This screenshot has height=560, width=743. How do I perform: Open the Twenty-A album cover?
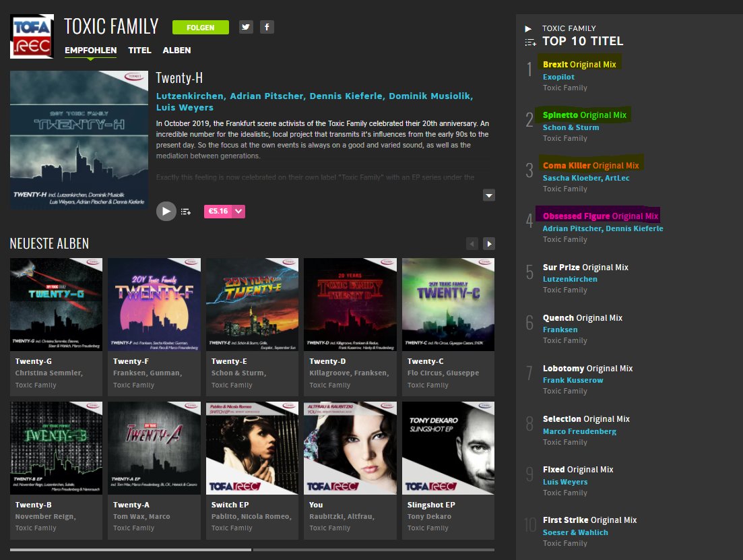point(154,448)
